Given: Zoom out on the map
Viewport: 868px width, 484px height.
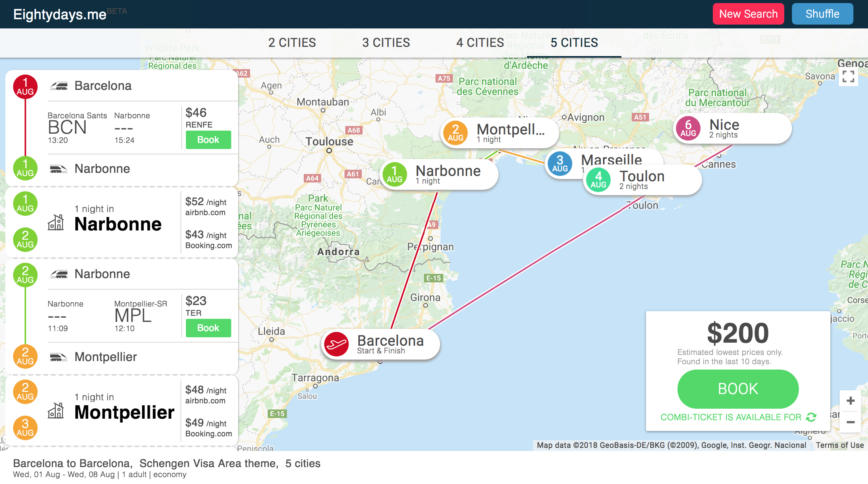Looking at the screenshot, I should click(850, 422).
